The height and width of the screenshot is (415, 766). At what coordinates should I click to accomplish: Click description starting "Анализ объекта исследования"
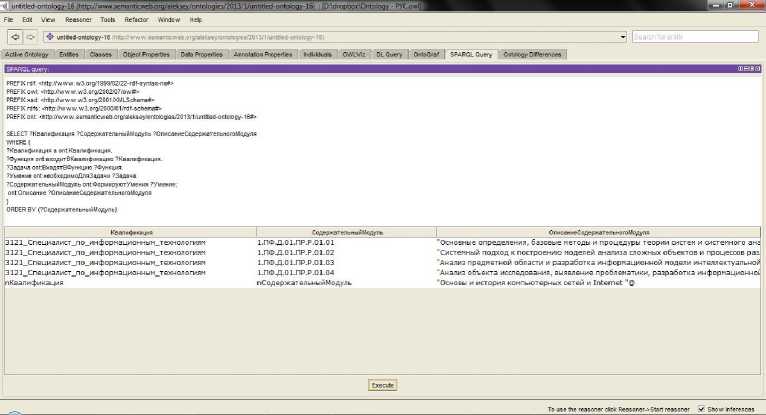[598, 272]
